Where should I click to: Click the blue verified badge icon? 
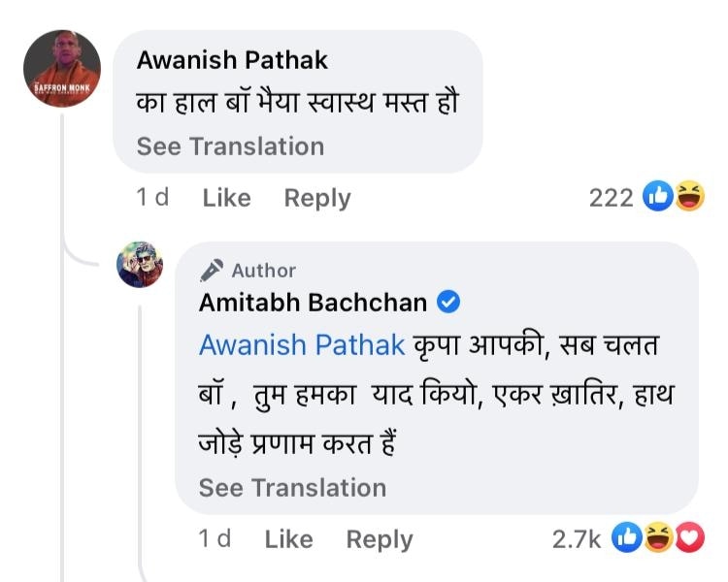pyautogui.click(x=448, y=303)
